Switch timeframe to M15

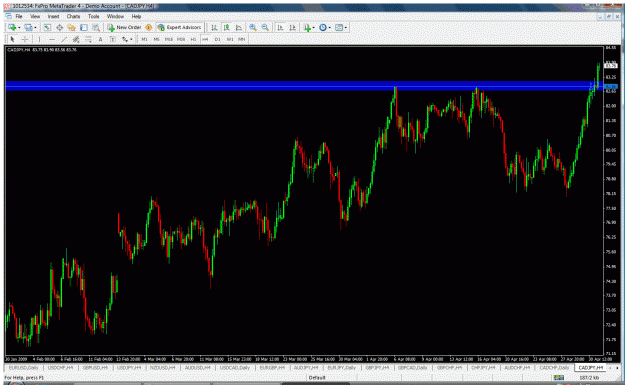click(169, 39)
